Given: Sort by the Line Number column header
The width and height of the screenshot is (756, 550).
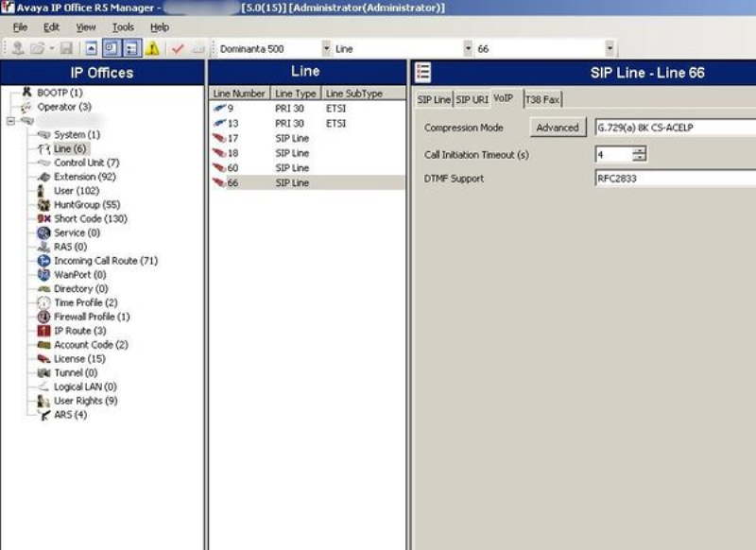Looking at the screenshot, I should (x=239, y=94).
